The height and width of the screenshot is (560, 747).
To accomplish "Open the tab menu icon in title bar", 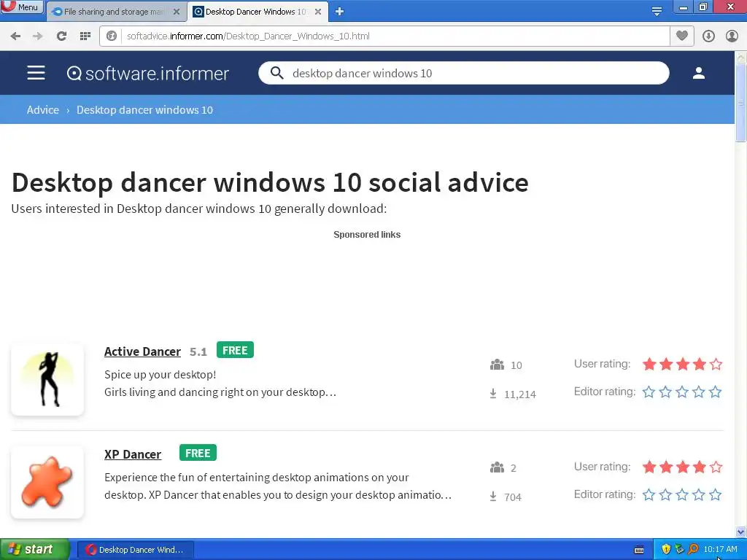I will pyautogui.click(x=657, y=11).
